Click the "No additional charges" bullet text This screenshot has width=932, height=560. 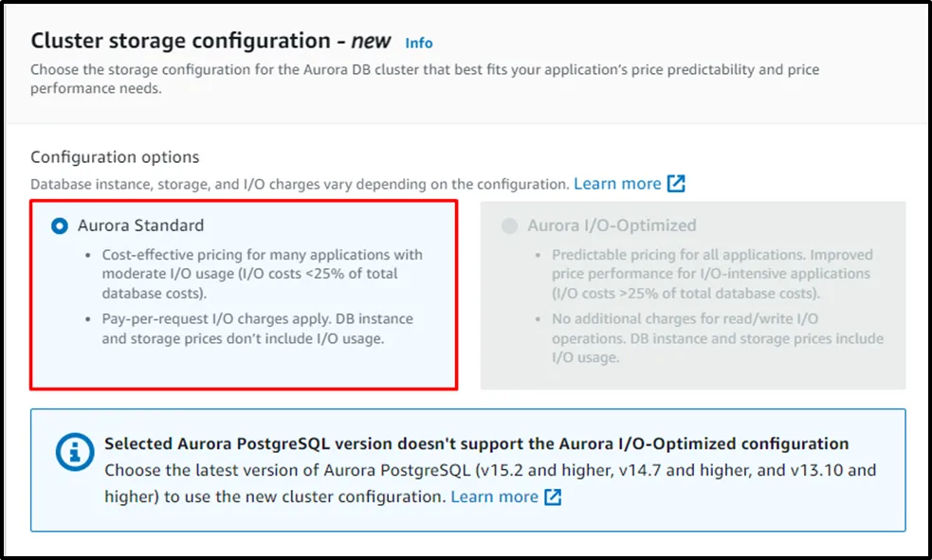pos(717,338)
